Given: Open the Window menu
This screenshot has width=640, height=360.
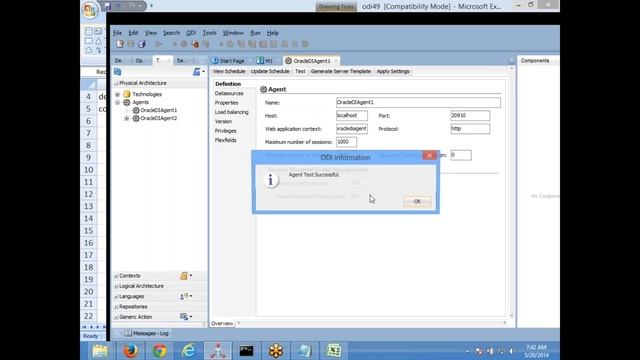Looking at the screenshot, I should point(233,33).
